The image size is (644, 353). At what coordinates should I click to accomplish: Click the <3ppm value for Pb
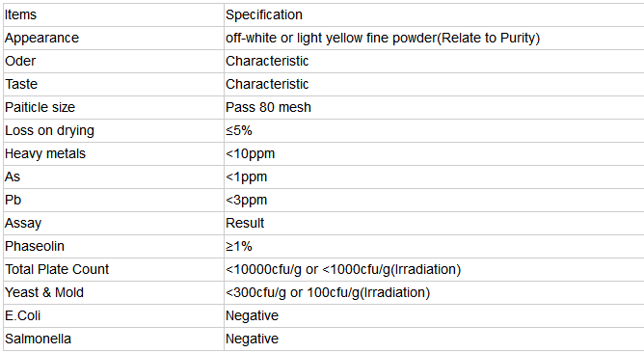point(247,200)
